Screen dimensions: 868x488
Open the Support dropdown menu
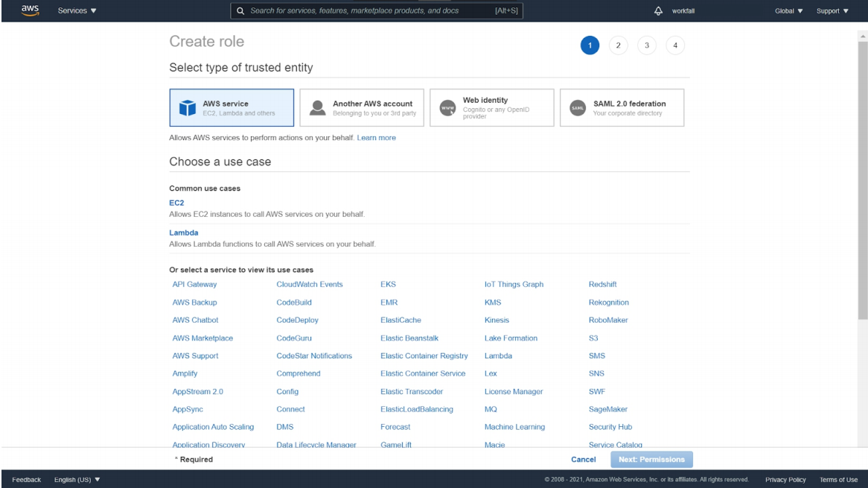832,10
